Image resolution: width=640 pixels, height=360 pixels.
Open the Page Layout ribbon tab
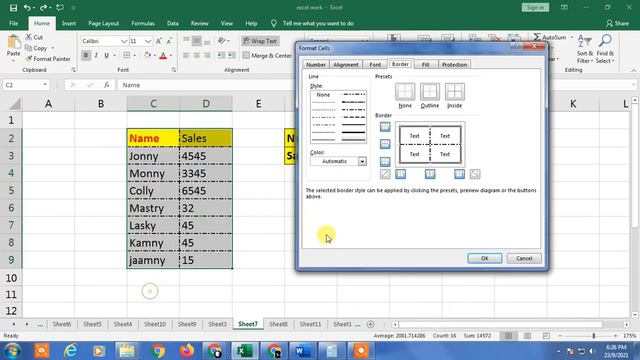(104, 23)
